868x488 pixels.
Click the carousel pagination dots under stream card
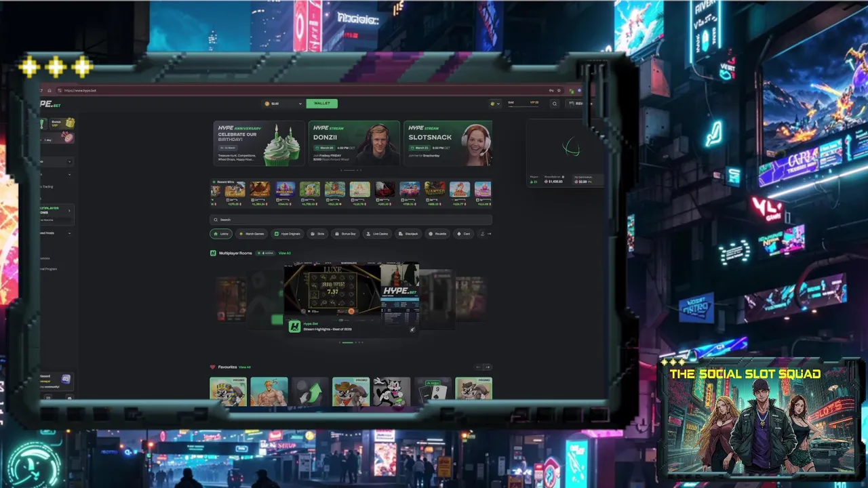tap(351, 342)
